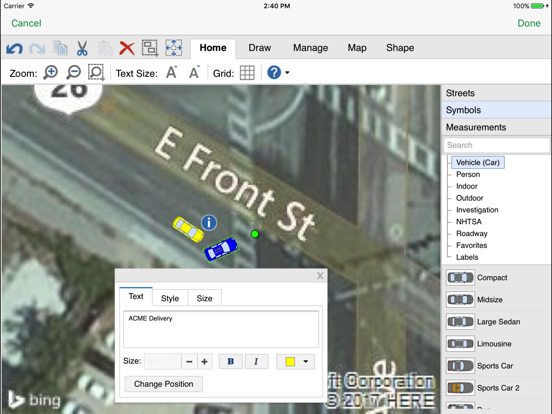Choose the Sports Car symbol
The image size is (552, 414).
(496, 366)
